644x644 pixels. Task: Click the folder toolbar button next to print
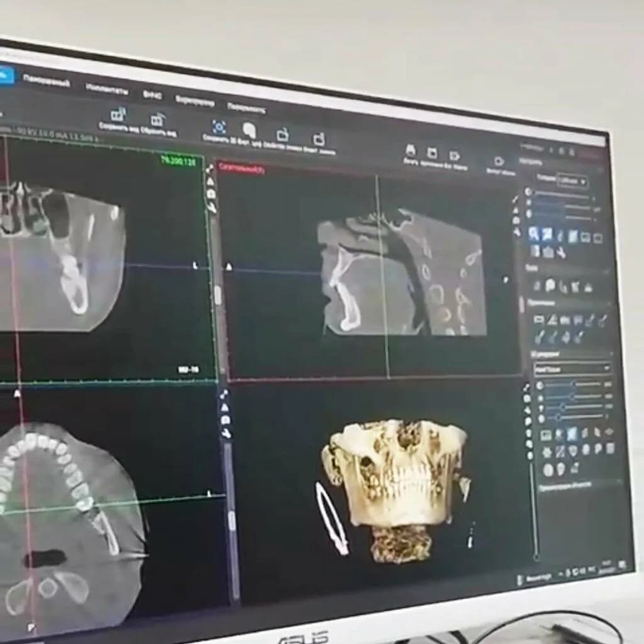point(431,153)
